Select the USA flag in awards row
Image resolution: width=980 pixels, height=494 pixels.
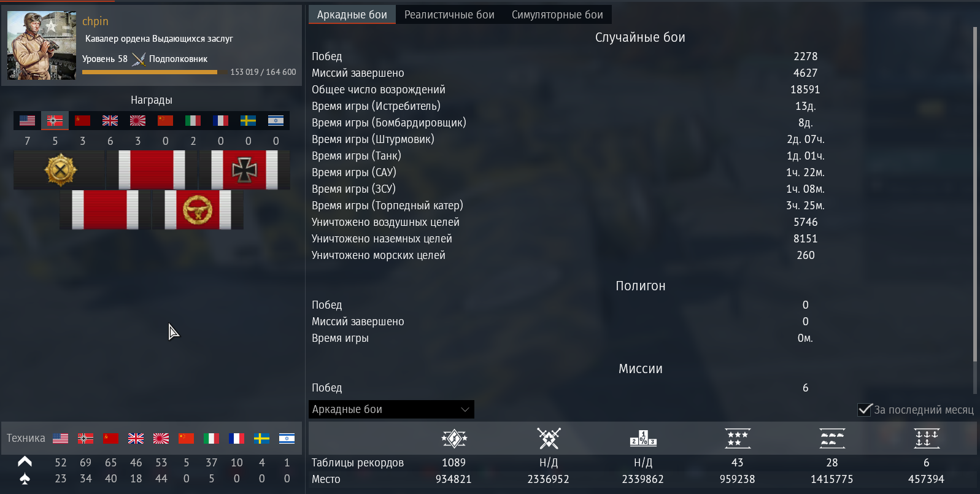pyautogui.click(x=27, y=120)
